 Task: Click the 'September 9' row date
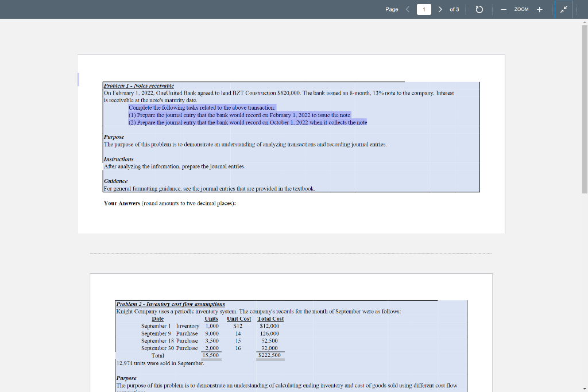coord(156,333)
